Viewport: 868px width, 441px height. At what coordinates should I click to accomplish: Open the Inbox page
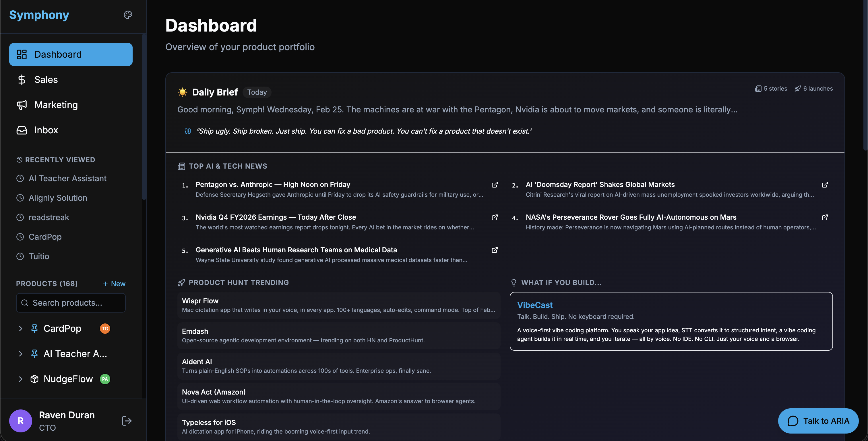(46, 130)
